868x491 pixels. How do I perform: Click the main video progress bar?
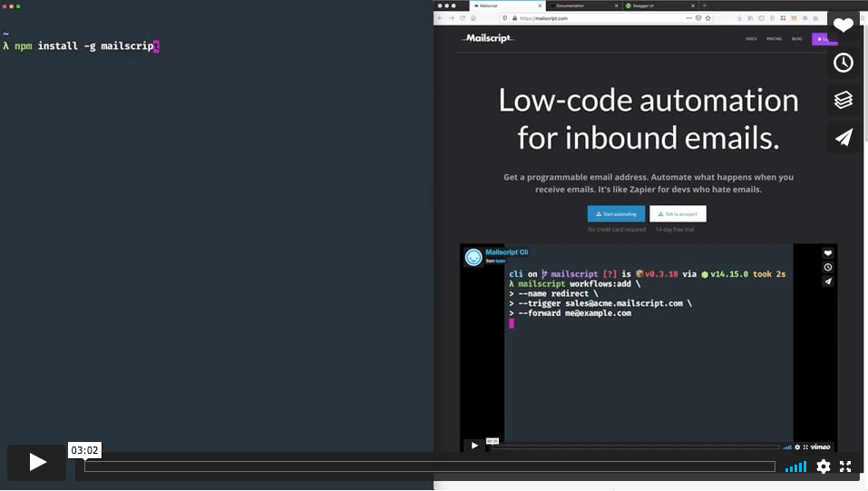coord(430,466)
